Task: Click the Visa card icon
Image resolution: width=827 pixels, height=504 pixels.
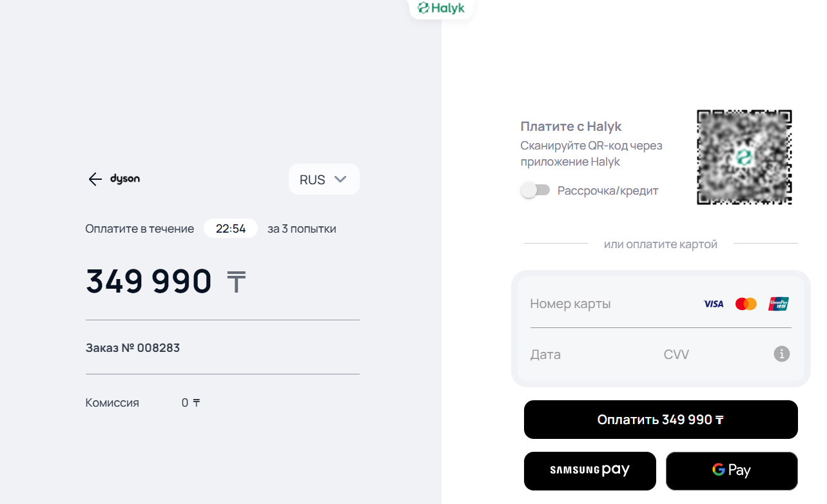Action: click(714, 304)
